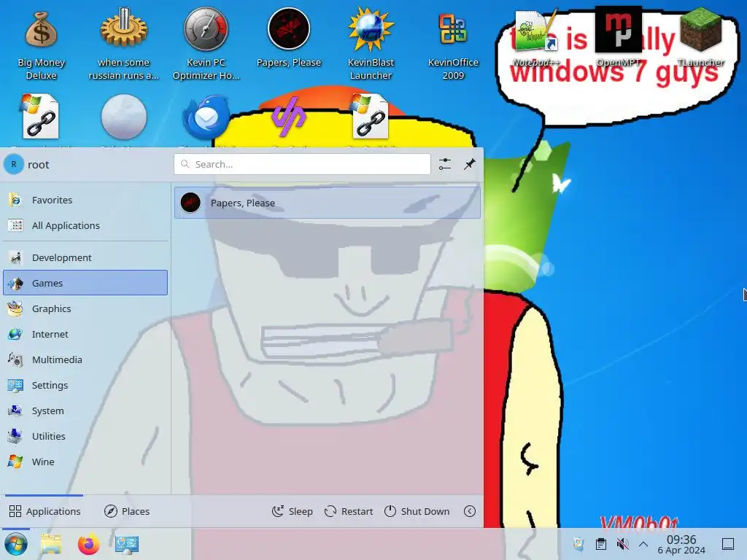Launch Firefox from taskbar
Viewport: 747px width, 560px height.
tap(88, 544)
